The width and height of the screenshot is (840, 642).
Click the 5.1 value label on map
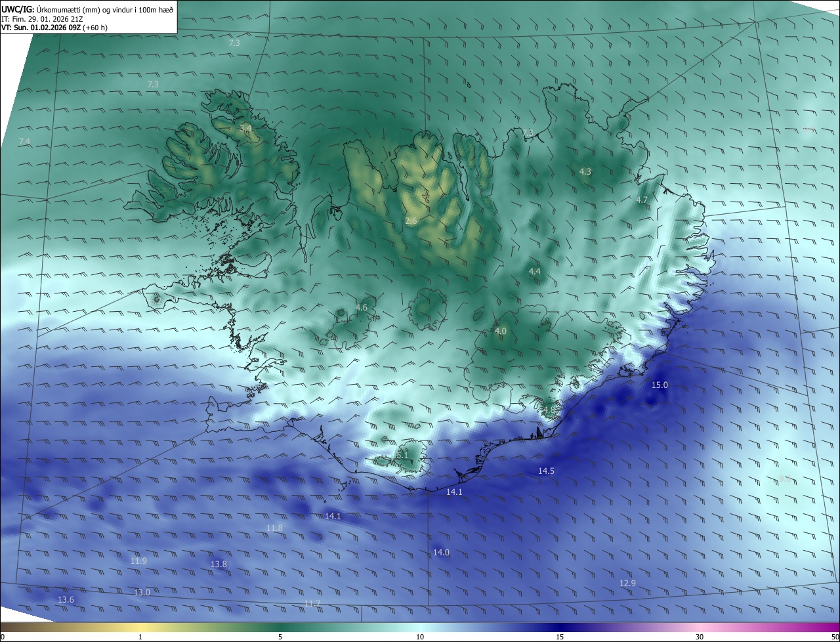(402, 454)
